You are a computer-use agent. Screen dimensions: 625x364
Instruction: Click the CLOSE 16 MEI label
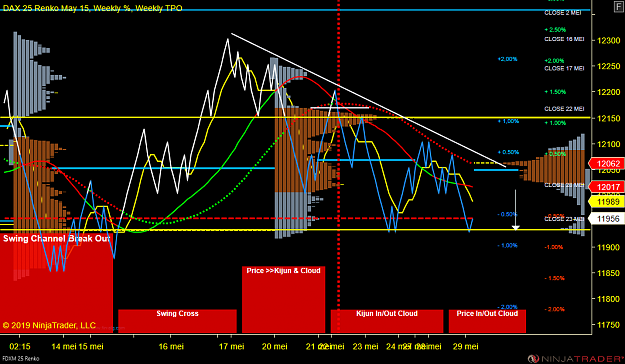564,39
